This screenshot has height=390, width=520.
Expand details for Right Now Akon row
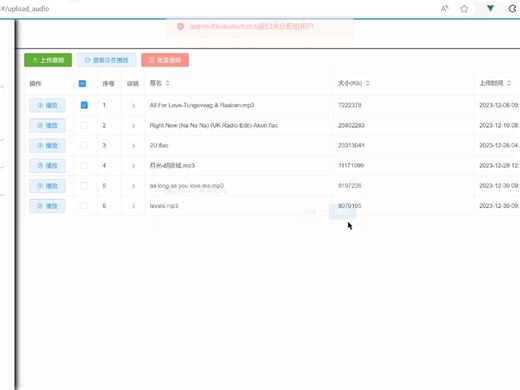coord(133,126)
